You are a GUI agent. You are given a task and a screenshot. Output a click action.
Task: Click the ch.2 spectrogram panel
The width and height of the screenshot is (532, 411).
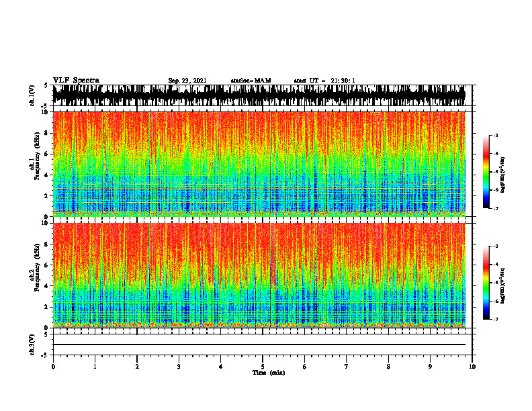point(259,275)
